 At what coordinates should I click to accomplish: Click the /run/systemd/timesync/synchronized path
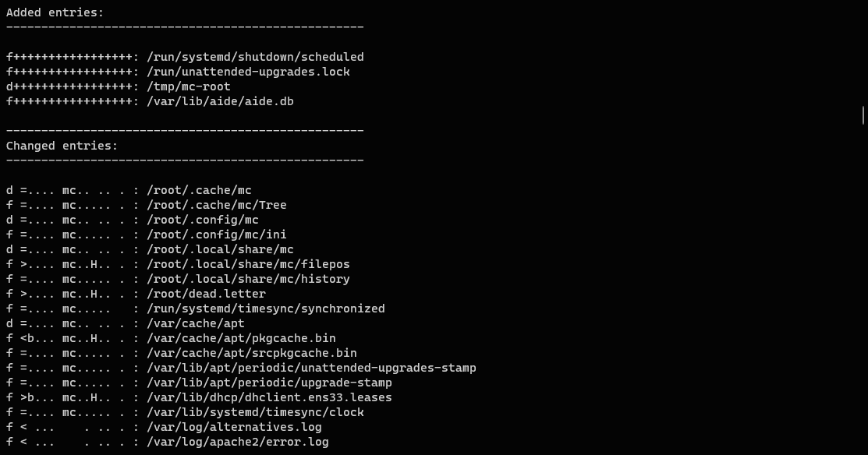tap(265, 309)
